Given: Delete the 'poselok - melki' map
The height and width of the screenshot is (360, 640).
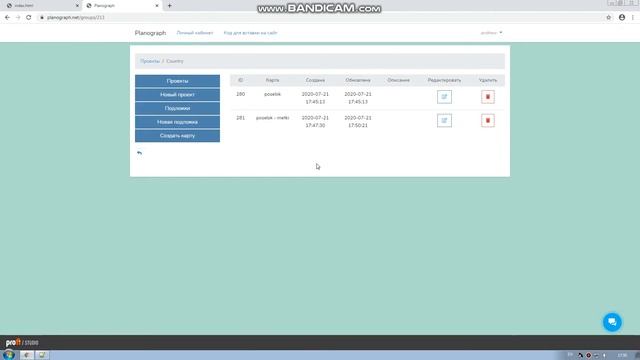Looking at the screenshot, I should [487, 120].
